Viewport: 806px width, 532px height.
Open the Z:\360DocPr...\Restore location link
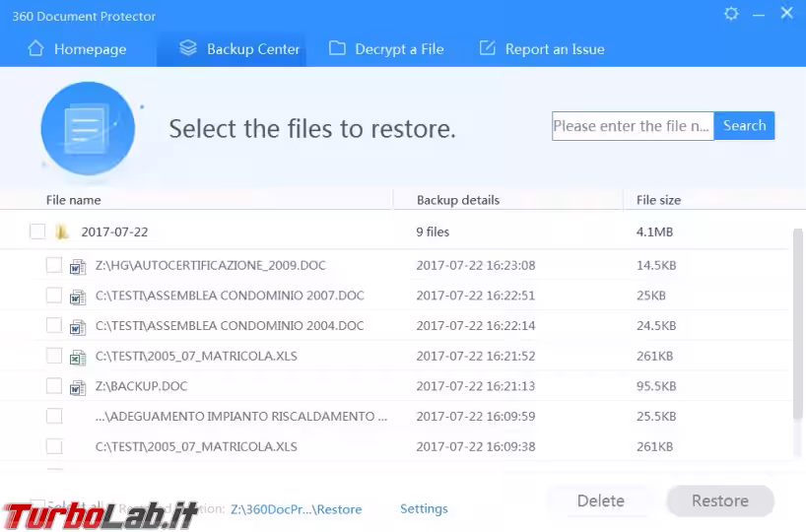coord(296,509)
